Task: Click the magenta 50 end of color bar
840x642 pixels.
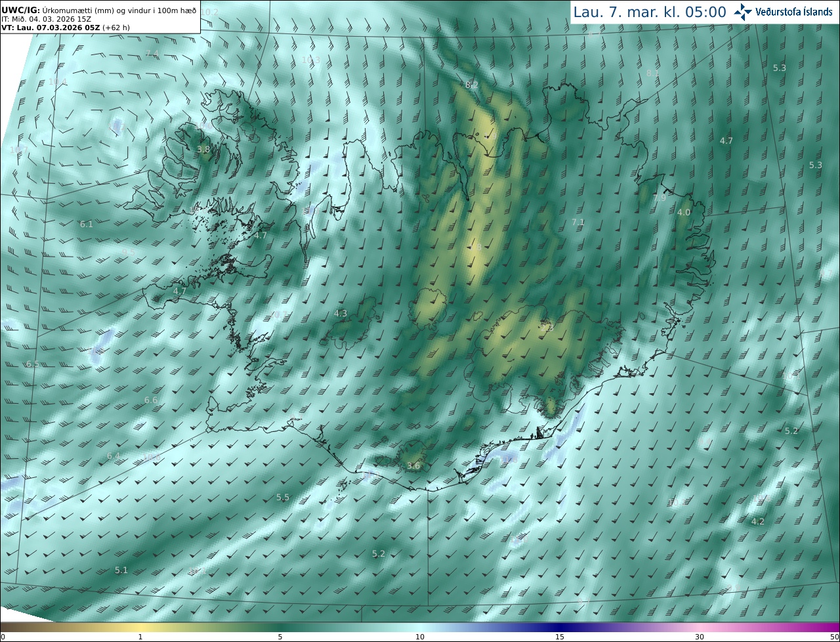Action: pos(835,627)
